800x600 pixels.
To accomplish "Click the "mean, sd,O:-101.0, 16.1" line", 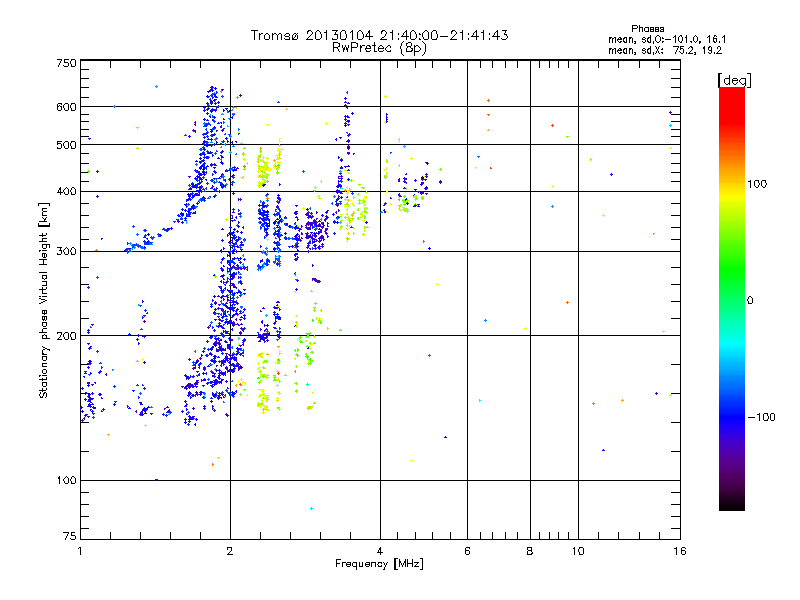I will coord(667,39).
